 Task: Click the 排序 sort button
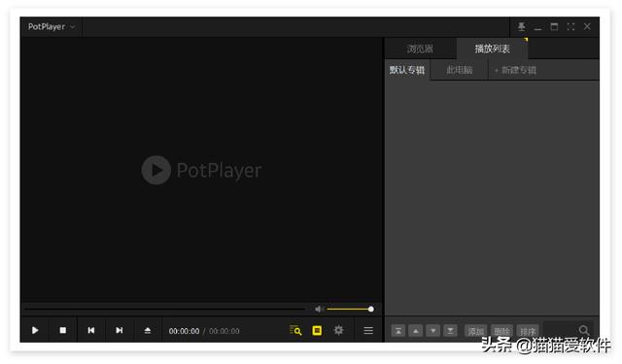coord(528,331)
